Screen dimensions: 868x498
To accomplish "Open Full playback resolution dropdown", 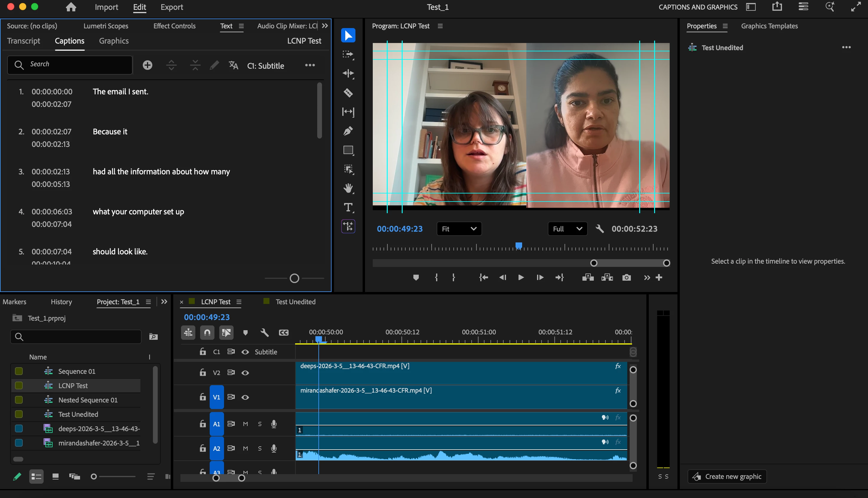I will coord(567,229).
